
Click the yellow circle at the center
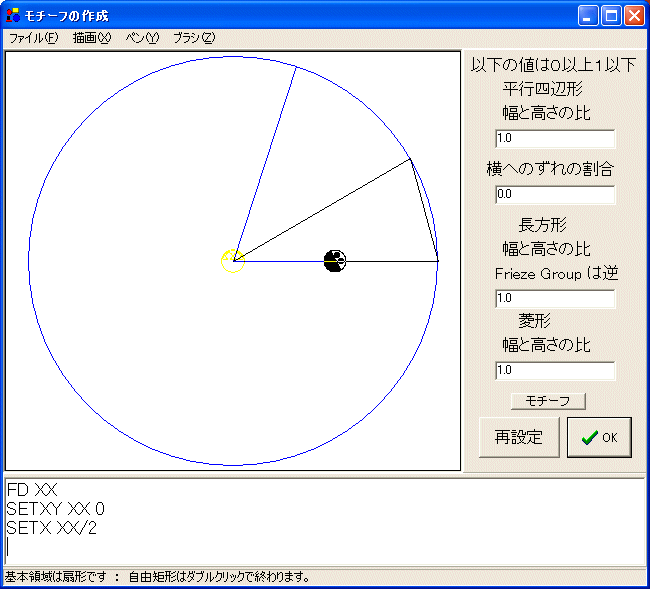click(x=233, y=261)
